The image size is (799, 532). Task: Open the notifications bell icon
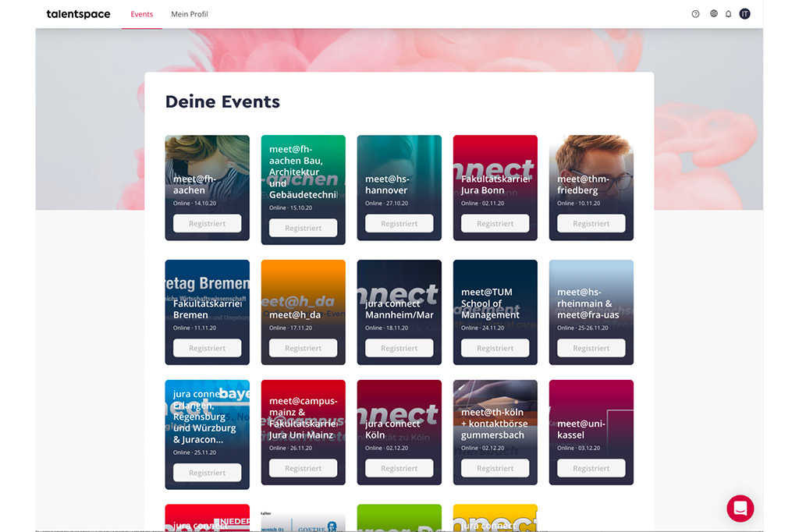point(728,14)
